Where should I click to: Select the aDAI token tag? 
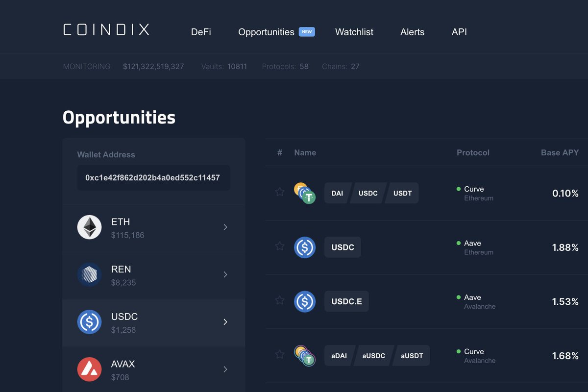(x=339, y=356)
